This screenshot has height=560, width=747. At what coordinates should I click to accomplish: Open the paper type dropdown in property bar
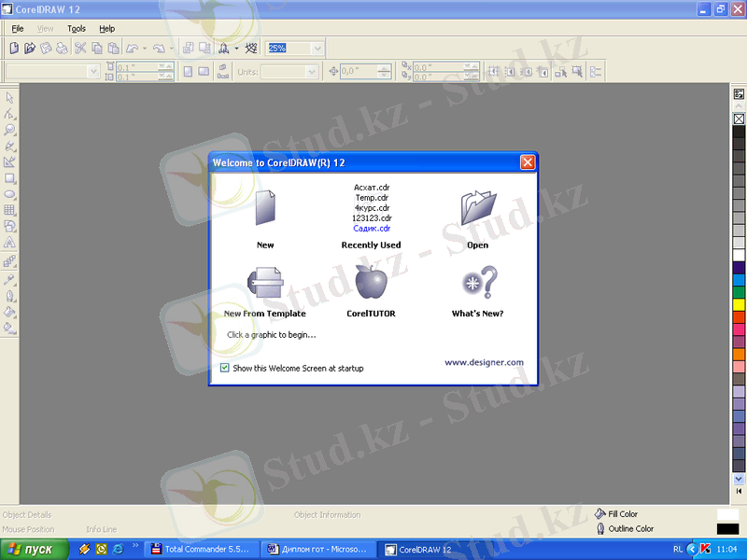(93, 72)
